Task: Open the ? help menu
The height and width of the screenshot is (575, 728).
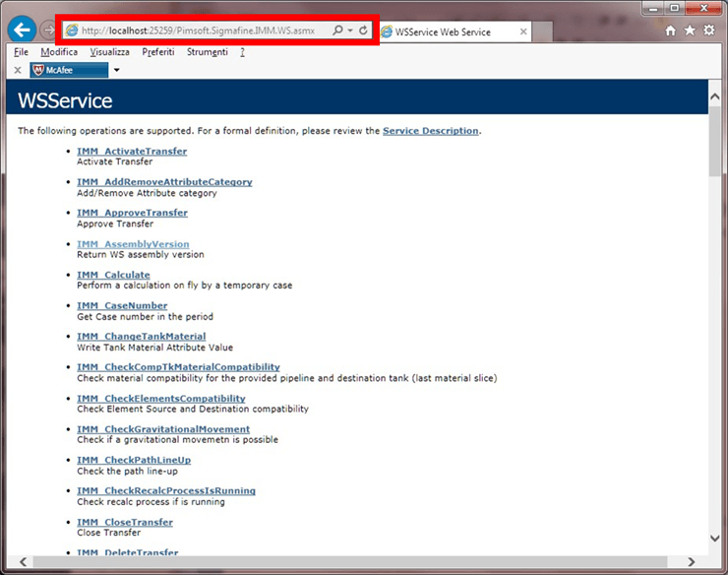Action: [242, 52]
